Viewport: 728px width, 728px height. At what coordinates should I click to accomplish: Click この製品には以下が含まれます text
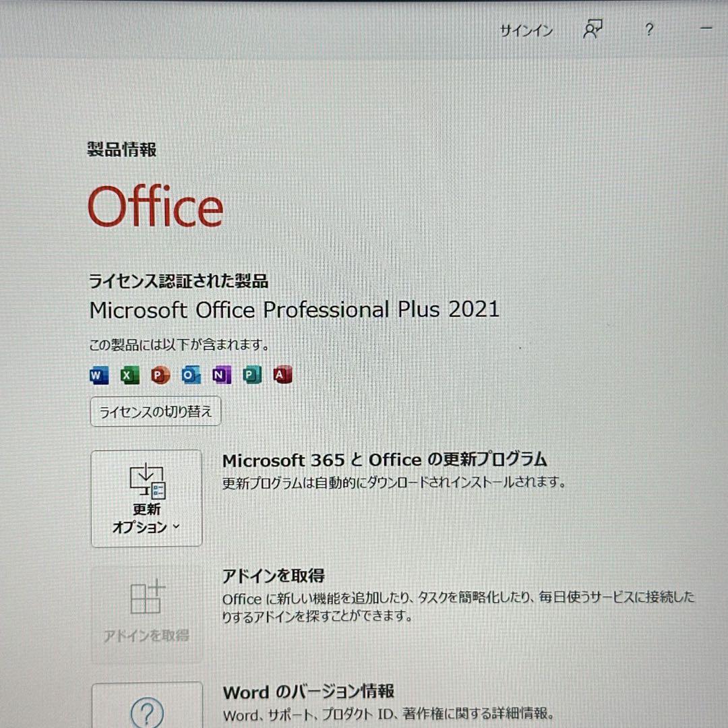click(179, 344)
